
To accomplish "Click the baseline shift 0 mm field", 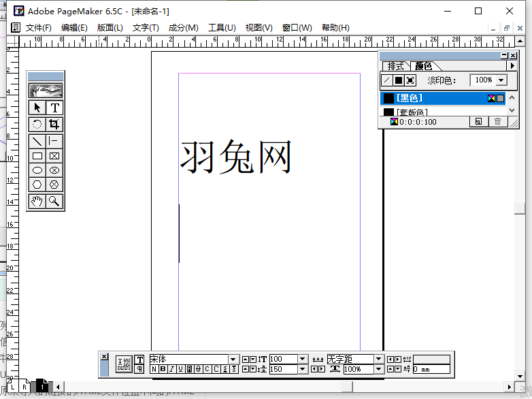I will tap(431, 369).
